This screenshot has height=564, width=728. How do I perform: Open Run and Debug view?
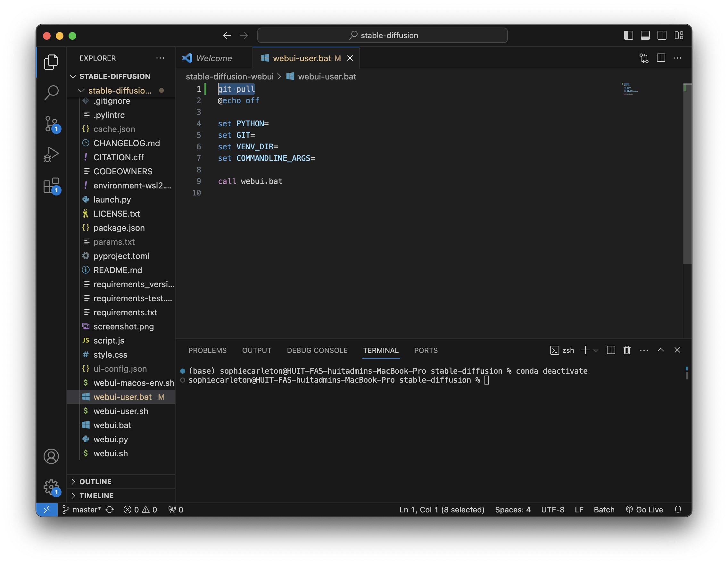coord(51,154)
